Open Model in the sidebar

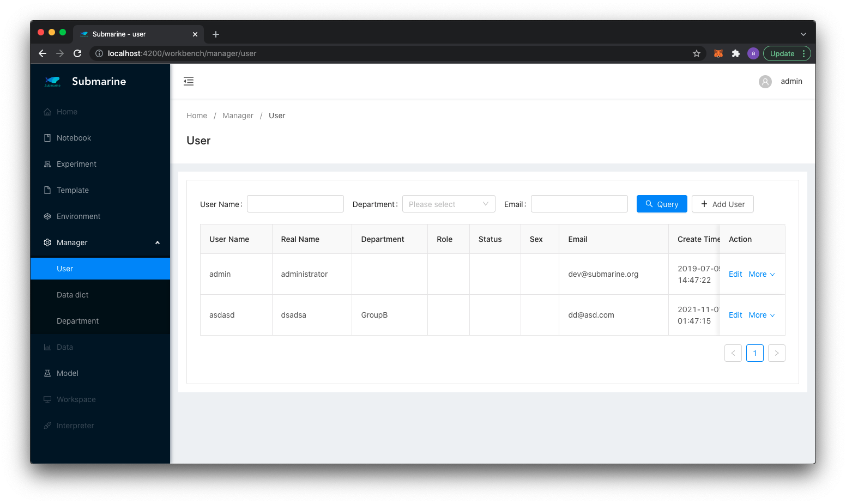(x=100, y=373)
